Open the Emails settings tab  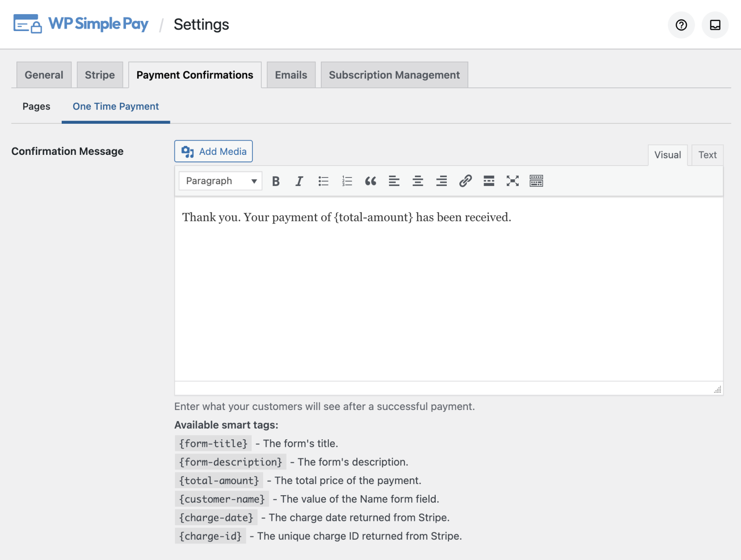291,75
